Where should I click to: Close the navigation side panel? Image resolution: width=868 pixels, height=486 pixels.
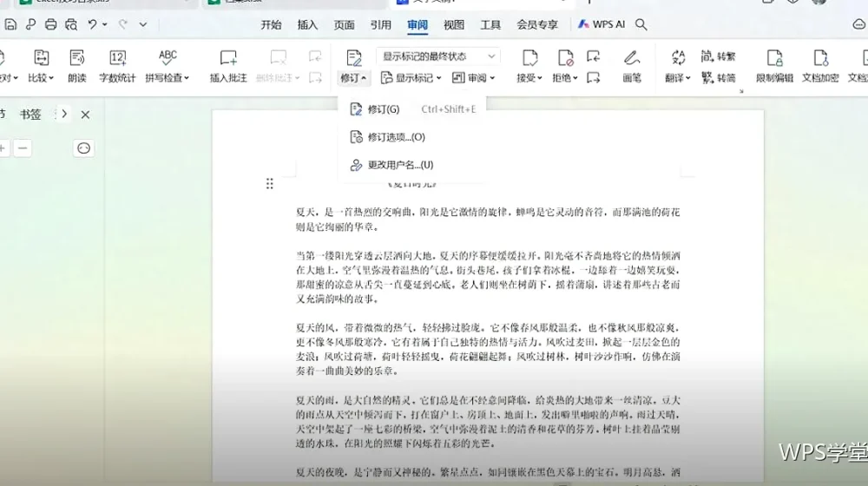click(85, 115)
